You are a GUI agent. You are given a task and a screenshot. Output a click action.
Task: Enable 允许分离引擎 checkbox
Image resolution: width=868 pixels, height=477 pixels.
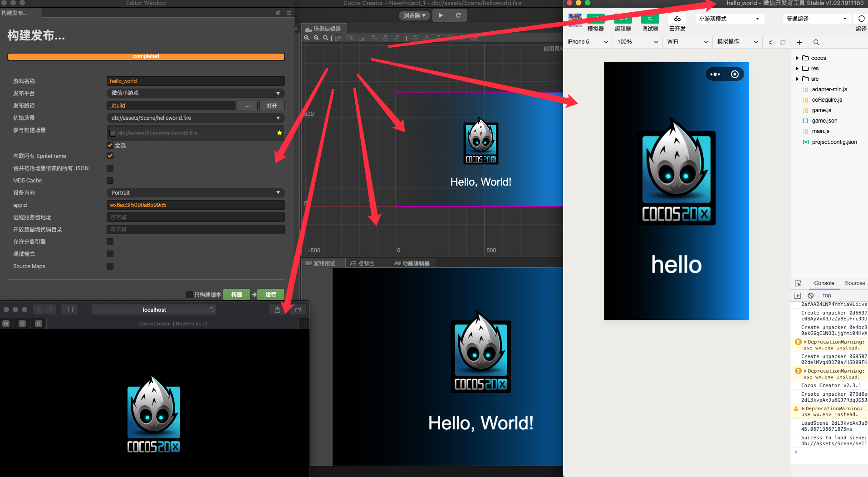coord(110,241)
